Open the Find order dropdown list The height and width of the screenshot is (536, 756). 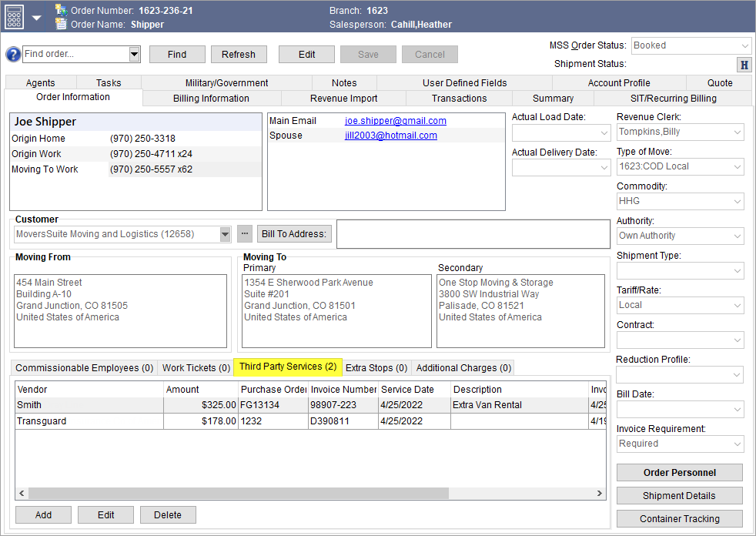[x=134, y=54]
